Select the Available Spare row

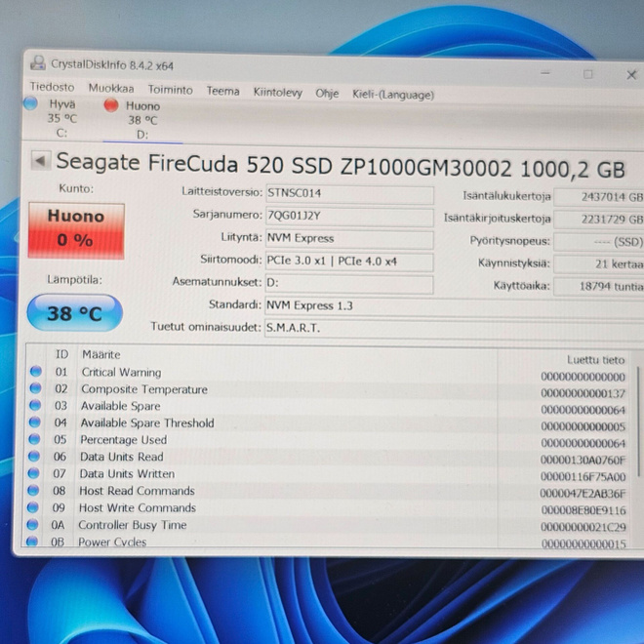329,408
